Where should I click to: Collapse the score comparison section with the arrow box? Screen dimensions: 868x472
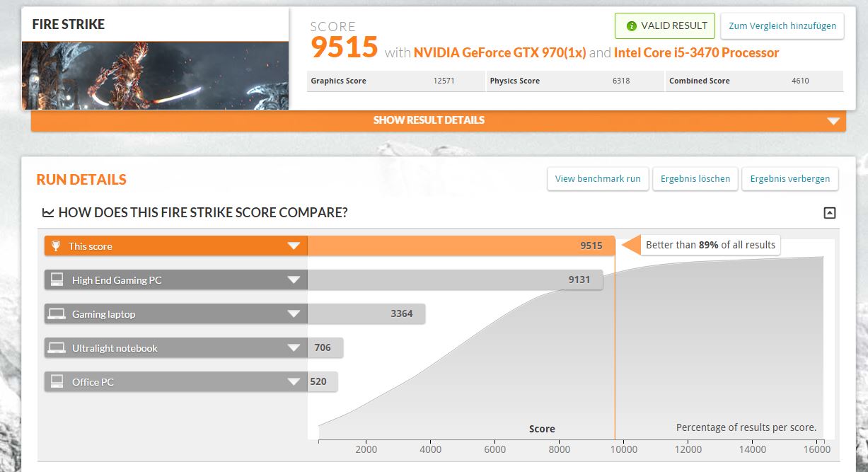[x=830, y=212]
